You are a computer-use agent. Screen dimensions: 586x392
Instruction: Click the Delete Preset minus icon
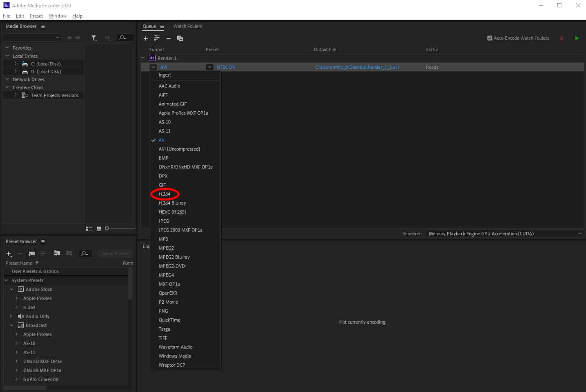[20, 254]
